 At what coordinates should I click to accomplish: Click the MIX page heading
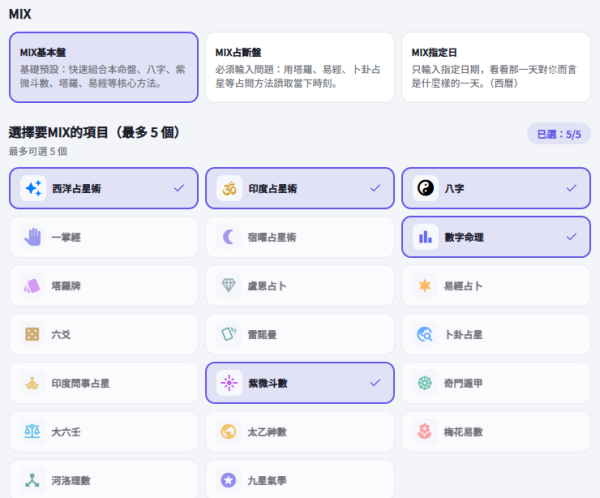point(20,14)
